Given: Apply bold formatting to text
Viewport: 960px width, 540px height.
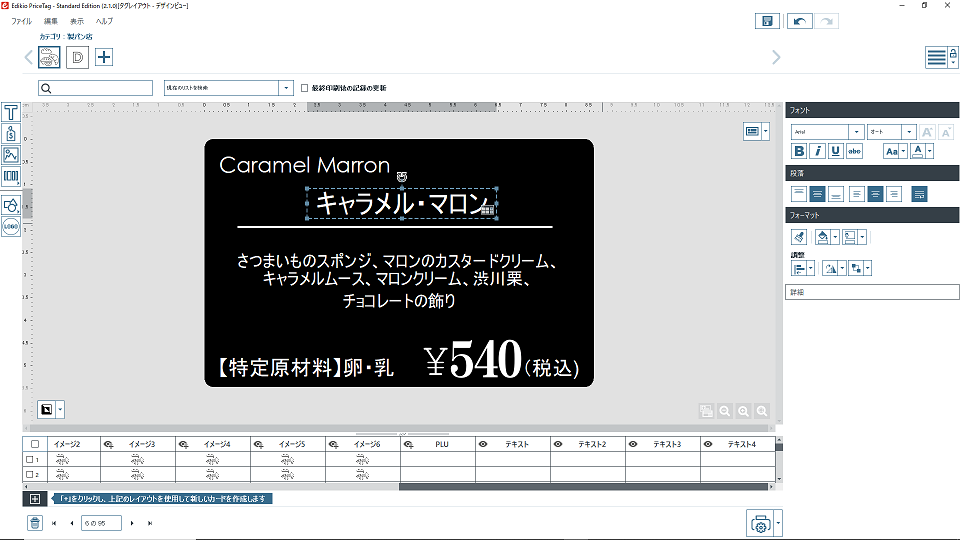Looking at the screenshot, I should point(799,151).
